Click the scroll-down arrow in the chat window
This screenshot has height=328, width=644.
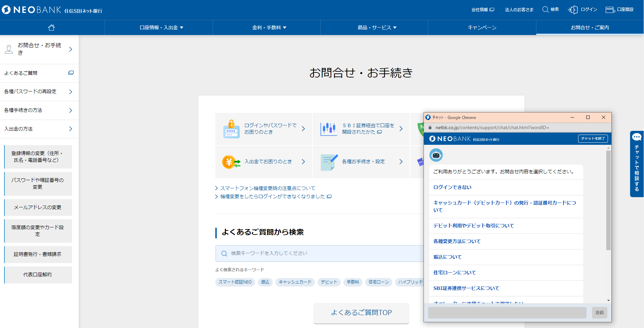608,300
